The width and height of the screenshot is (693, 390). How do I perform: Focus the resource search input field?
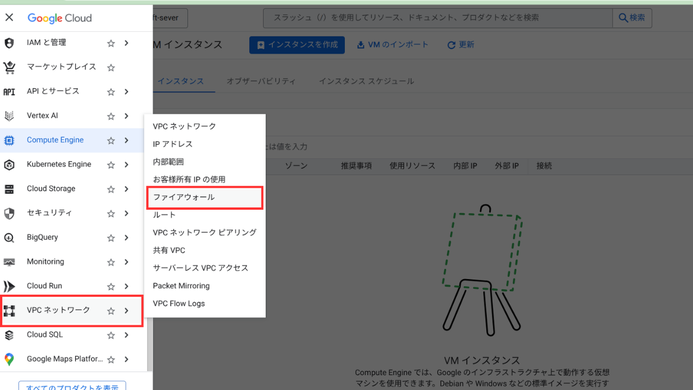point(438,18)
